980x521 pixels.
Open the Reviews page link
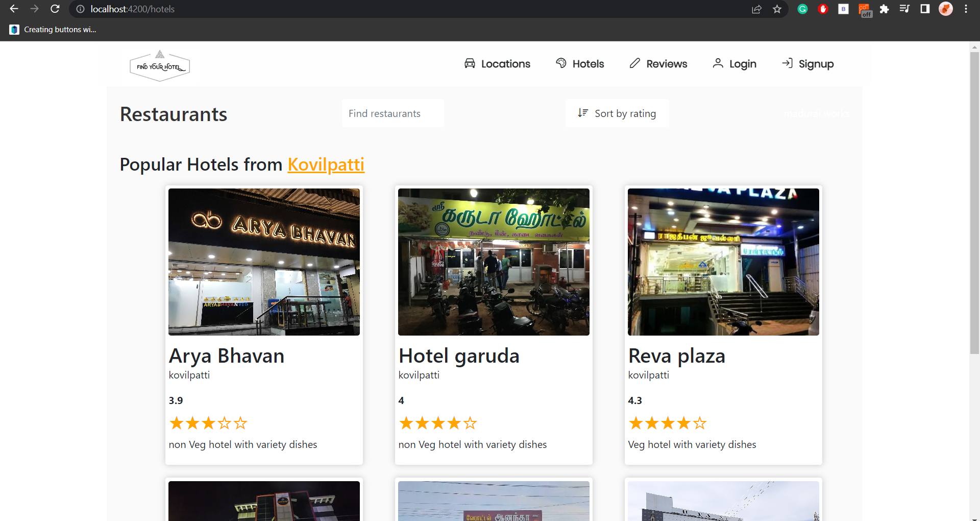(x=658, y=64)
